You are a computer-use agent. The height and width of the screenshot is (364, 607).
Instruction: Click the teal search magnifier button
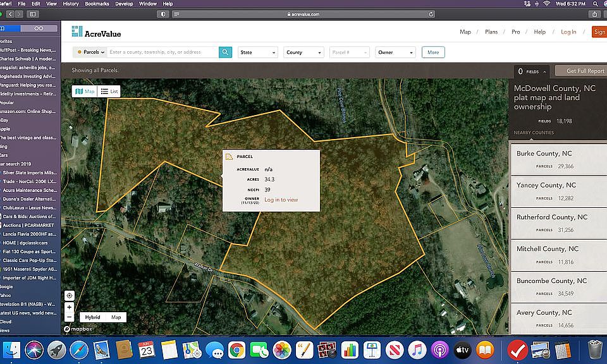click(225, 52)
